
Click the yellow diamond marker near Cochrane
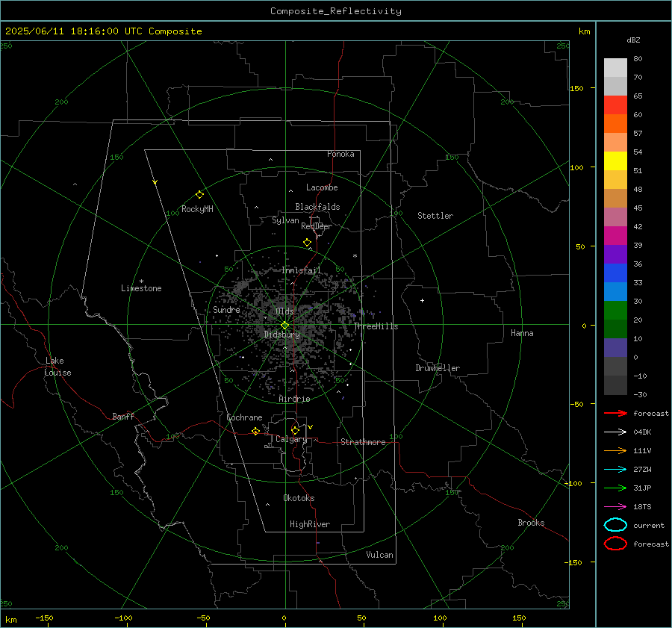coord(255,432)
